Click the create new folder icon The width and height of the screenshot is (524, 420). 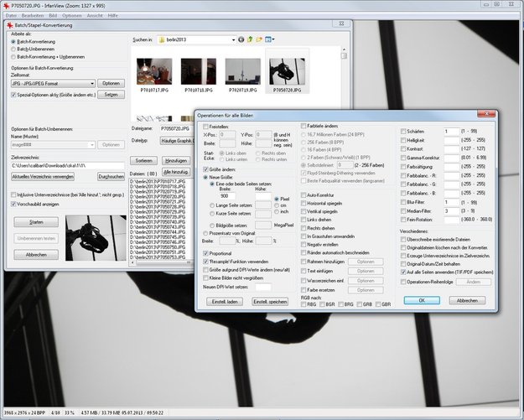[259, 39]
